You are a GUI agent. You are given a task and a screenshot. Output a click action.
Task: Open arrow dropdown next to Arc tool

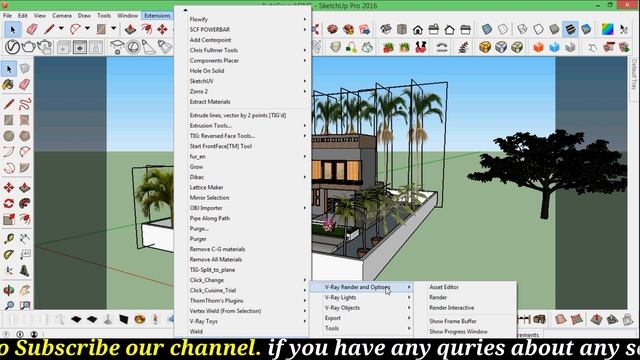click(87, 29)
